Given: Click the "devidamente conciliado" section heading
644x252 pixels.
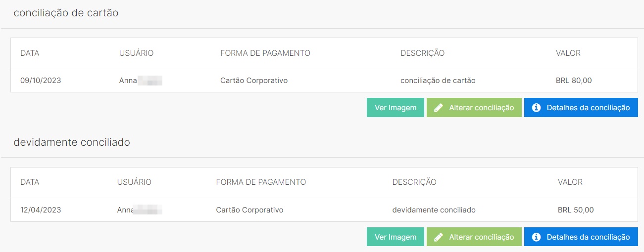Looking at the screenshot, I should pos(72,143).
